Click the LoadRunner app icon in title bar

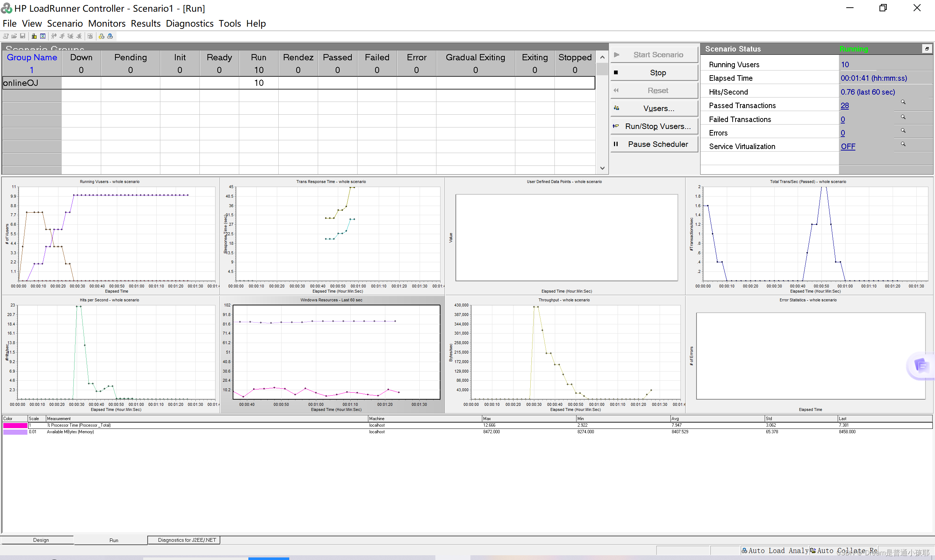click(7, 8)
